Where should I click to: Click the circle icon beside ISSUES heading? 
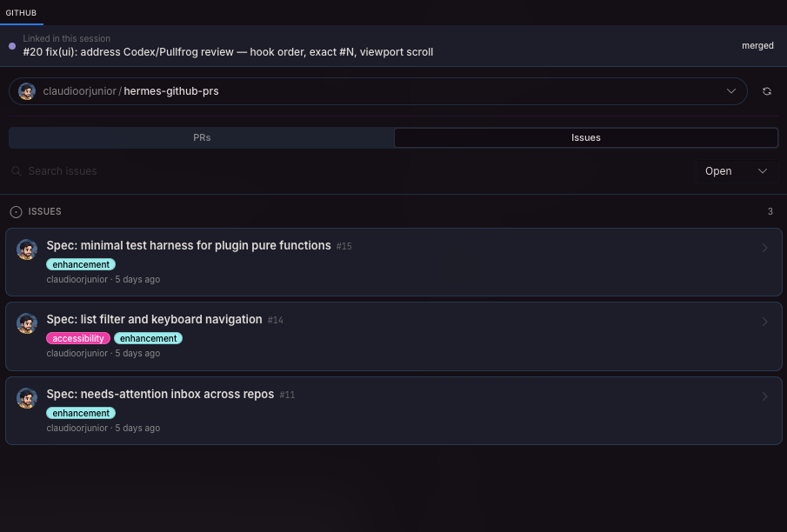(16, 212)
